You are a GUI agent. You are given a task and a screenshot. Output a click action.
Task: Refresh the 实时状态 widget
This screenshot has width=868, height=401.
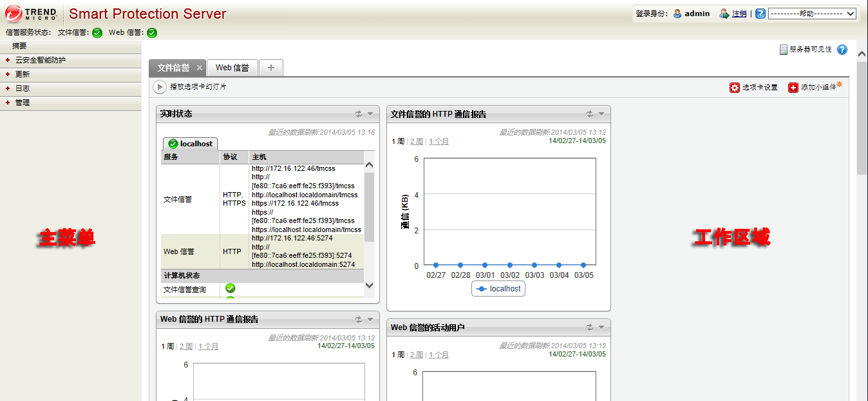(x=359, y=114)
